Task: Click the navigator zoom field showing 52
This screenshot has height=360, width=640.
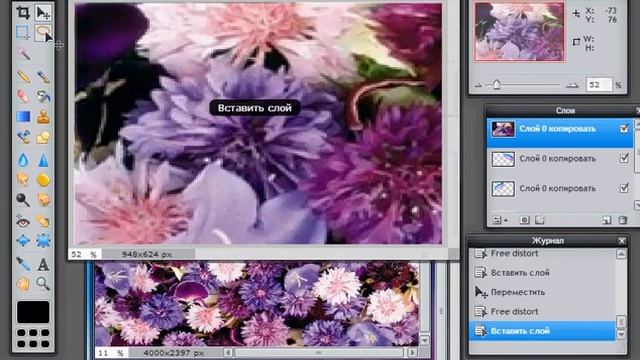Action: 599,85
